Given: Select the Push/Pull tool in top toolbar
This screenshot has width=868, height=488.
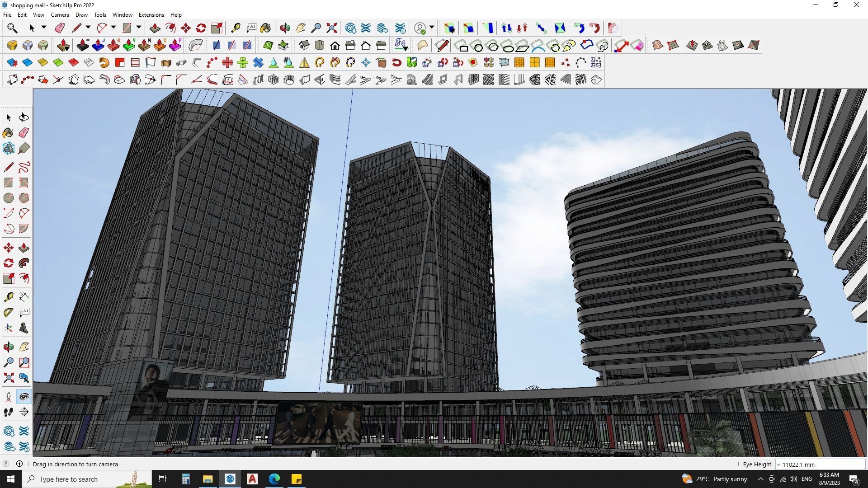Looking at the screenshot, I should (x=155, y=28).
